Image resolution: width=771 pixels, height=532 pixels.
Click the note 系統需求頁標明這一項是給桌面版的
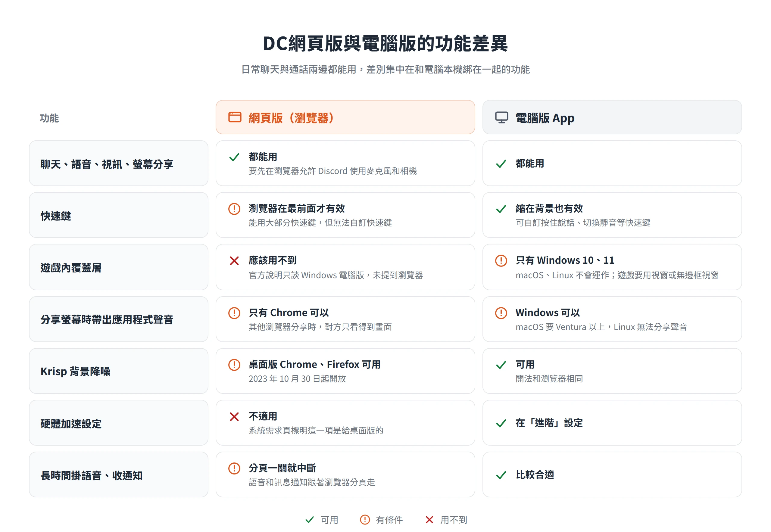point(316,431)
